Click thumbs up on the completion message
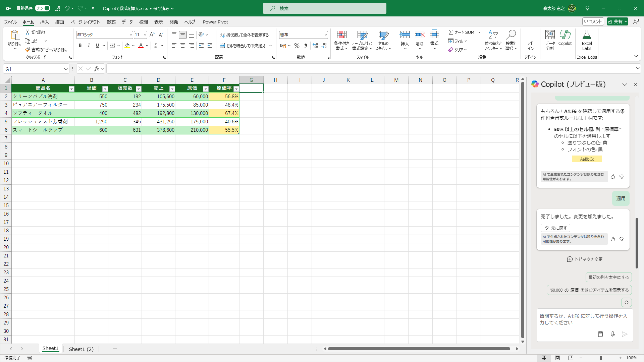 pos(613,239)
